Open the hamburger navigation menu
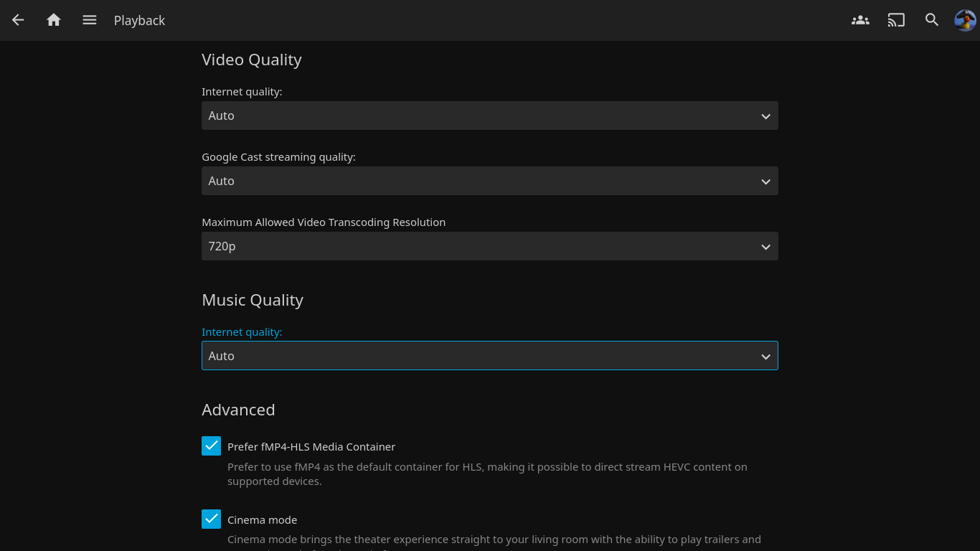 point(90,20)
